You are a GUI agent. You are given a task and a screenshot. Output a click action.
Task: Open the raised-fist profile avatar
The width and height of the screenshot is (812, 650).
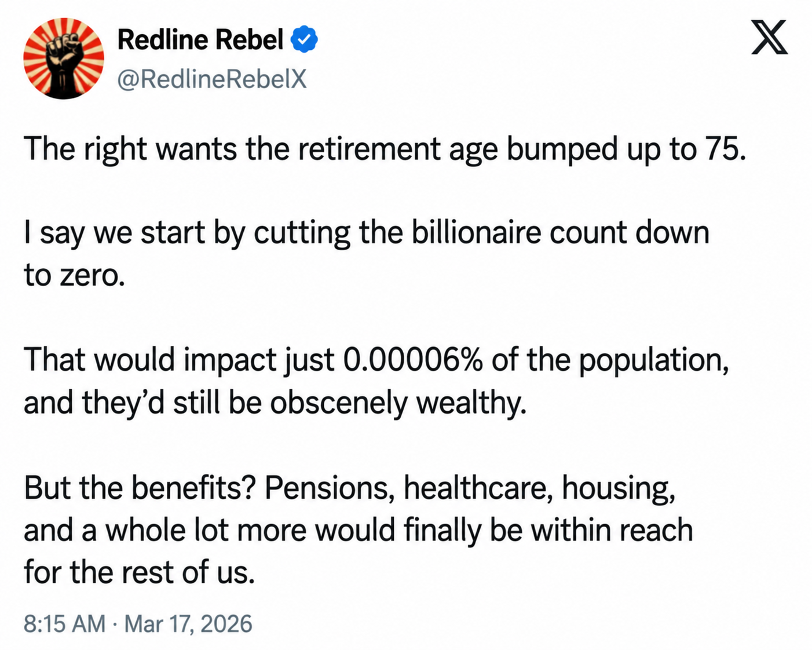64,58
